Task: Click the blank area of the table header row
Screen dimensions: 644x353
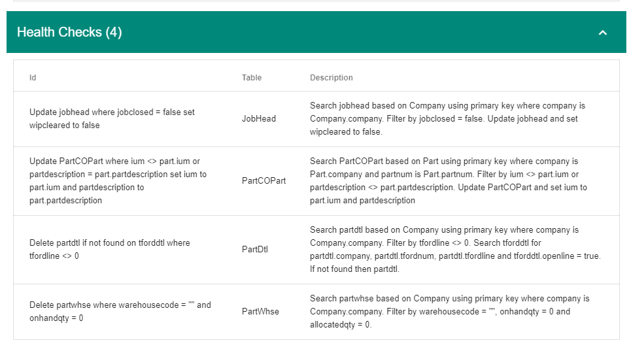Action: click(x=484, y=78)
